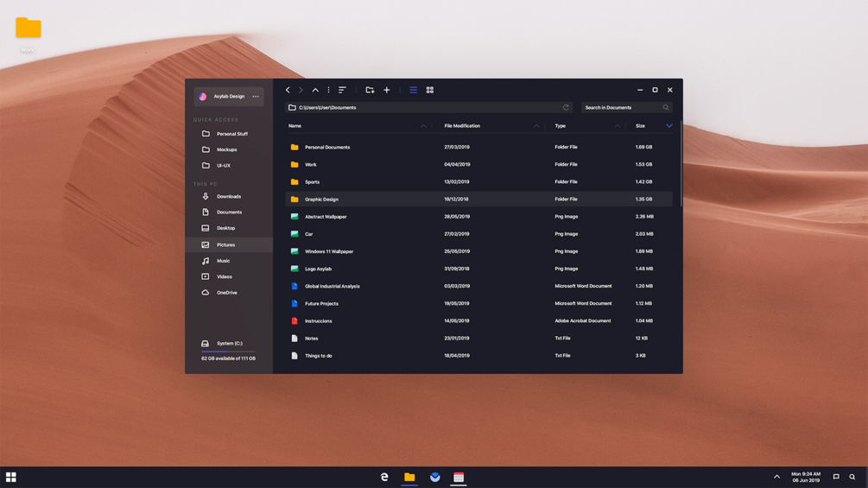Open the taskbar clock and date
This screenshot has width=868, height=488.
click(806, 477)
